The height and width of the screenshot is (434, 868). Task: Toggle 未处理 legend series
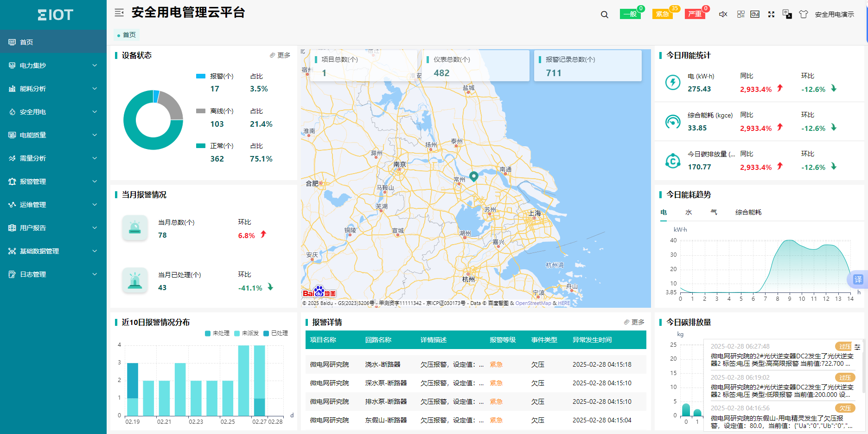pyautogui.click(x=217, y=333)
